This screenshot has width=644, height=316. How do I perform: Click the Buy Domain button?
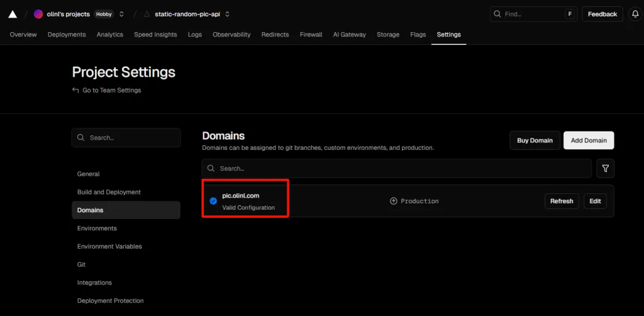click(x=535, y=140)
